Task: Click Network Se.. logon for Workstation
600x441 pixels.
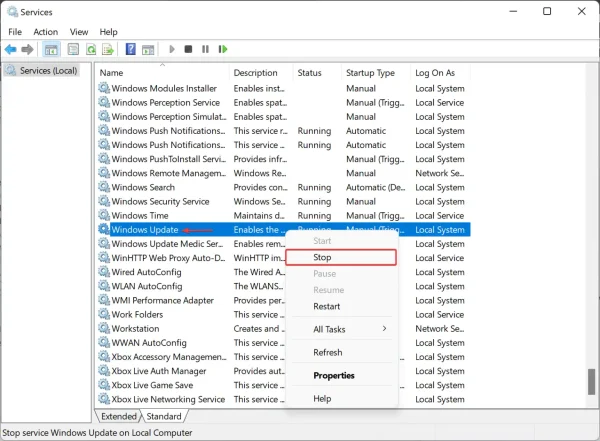Action: [440, 328]
